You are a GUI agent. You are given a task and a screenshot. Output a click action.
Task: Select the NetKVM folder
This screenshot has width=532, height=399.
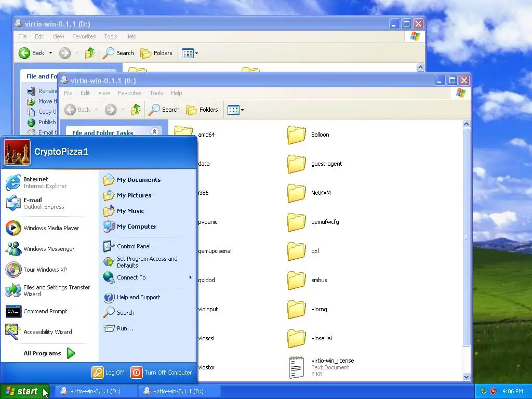point(309,193)
